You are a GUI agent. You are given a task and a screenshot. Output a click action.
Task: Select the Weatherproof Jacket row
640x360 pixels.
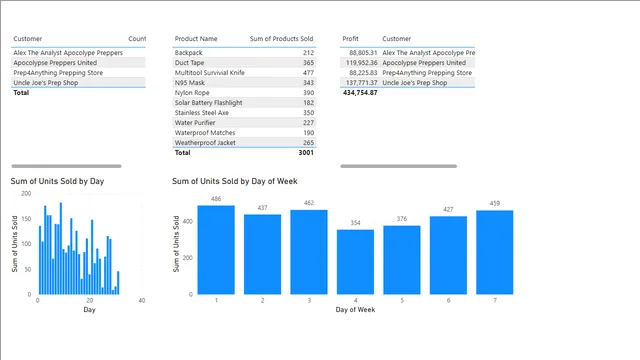point(244,142)
